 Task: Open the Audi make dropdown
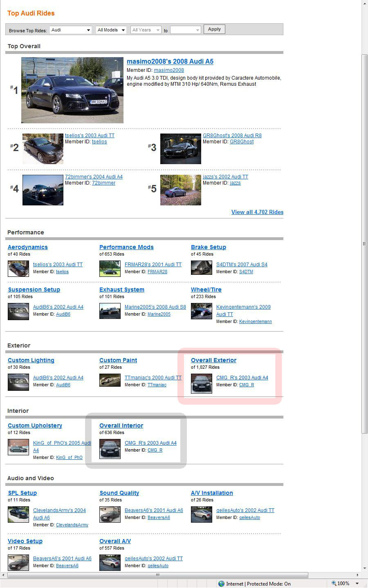[71, 30]
